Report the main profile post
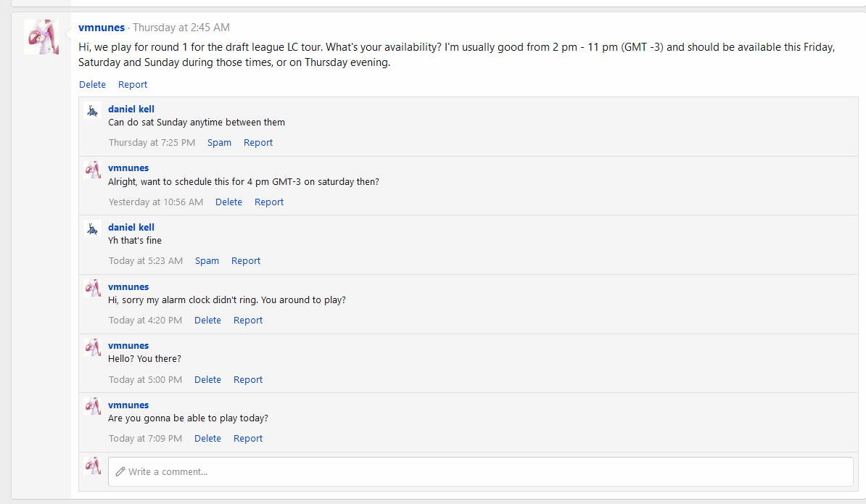The image size is (866, 504). click(x=133, y=84)
